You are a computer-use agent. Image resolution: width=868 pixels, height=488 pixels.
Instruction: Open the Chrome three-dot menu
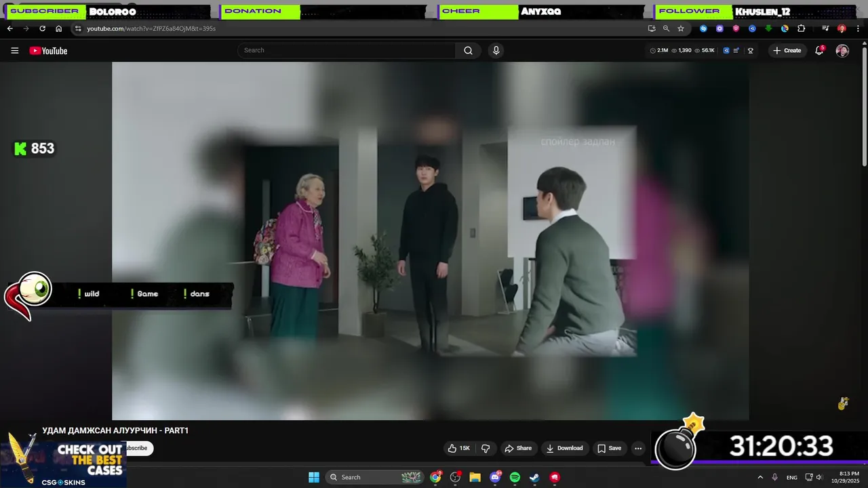point(857,28)
